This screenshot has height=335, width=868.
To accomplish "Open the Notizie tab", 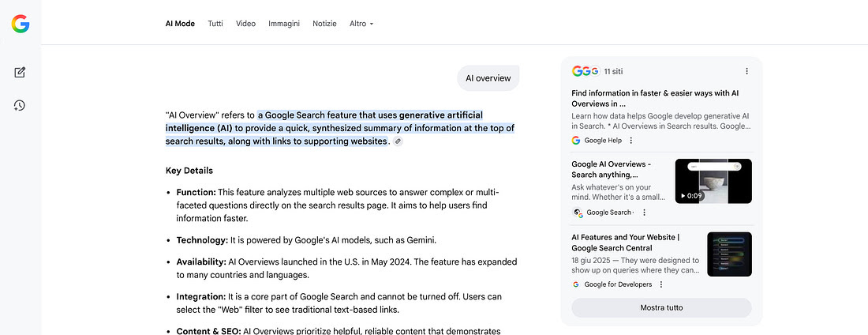I will pos(324,24).
